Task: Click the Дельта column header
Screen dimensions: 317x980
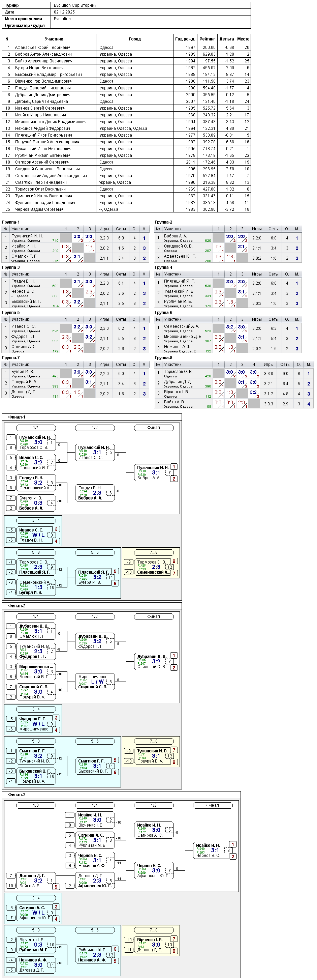Action: (x=226, y=39)
